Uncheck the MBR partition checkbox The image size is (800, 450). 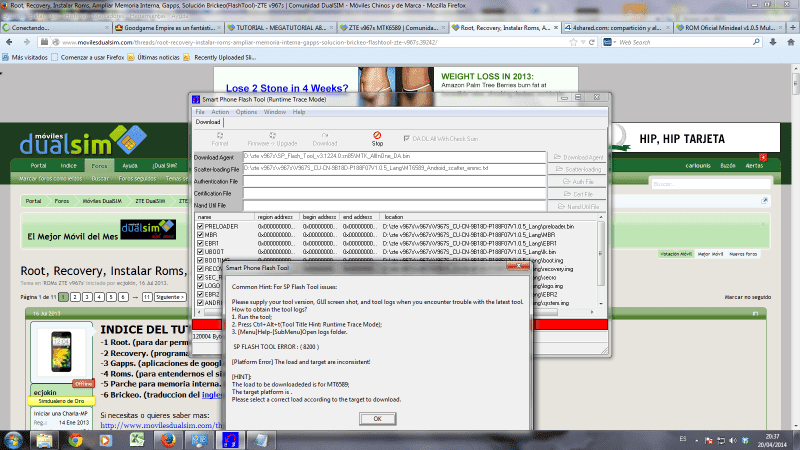[x=201, y=235]
